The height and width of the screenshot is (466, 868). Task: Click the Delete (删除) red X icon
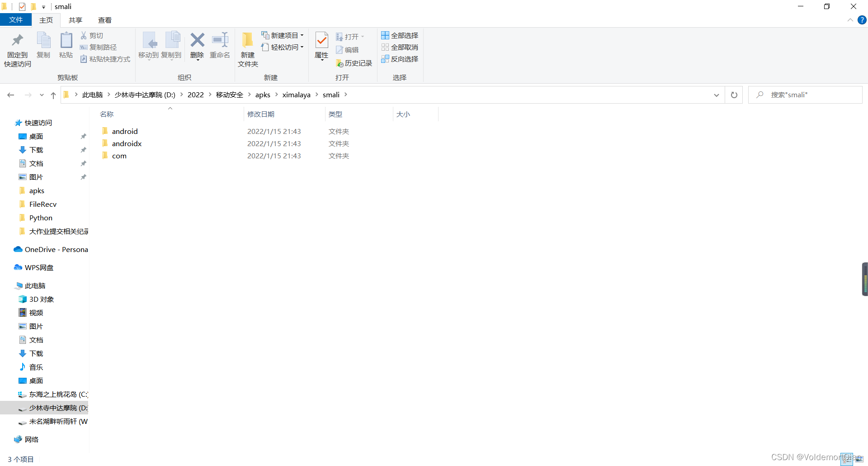(x=198, y=40)
